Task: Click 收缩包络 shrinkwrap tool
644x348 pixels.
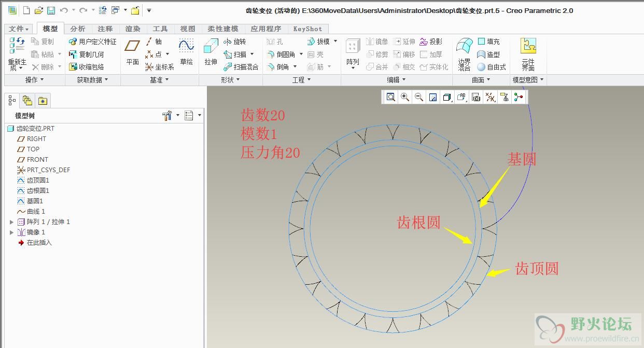Action: pyautogui.click(x=87, y=67)
